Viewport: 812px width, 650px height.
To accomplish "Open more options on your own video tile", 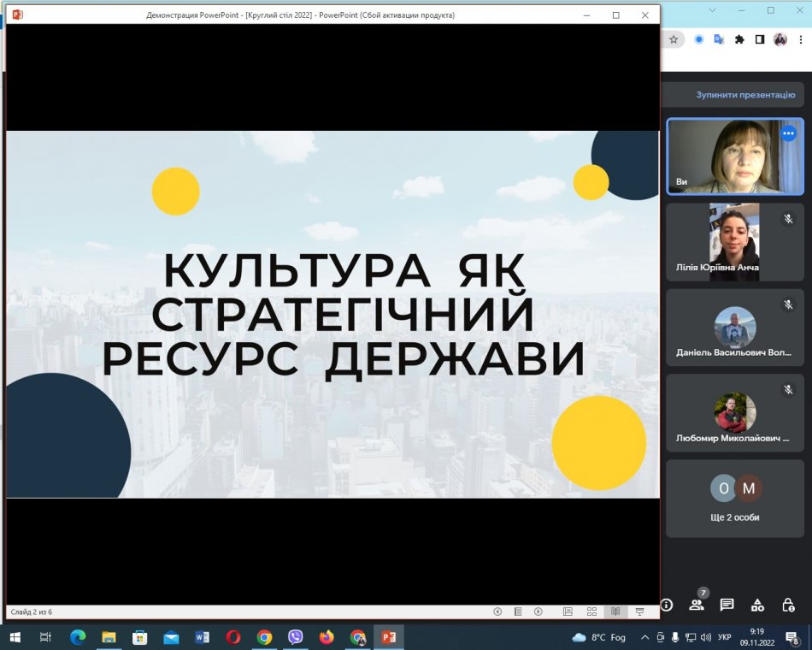I will pyautogui.click(x=788, y=133).
